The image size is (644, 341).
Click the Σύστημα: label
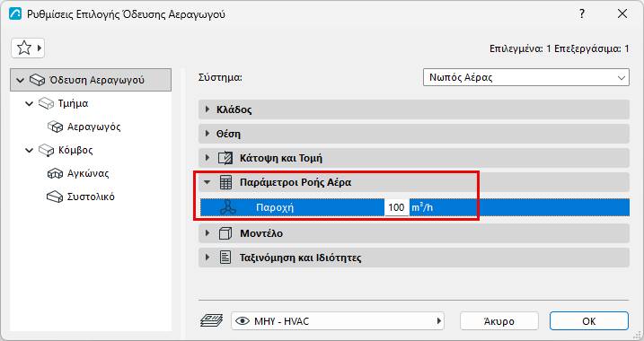point(220,77)
